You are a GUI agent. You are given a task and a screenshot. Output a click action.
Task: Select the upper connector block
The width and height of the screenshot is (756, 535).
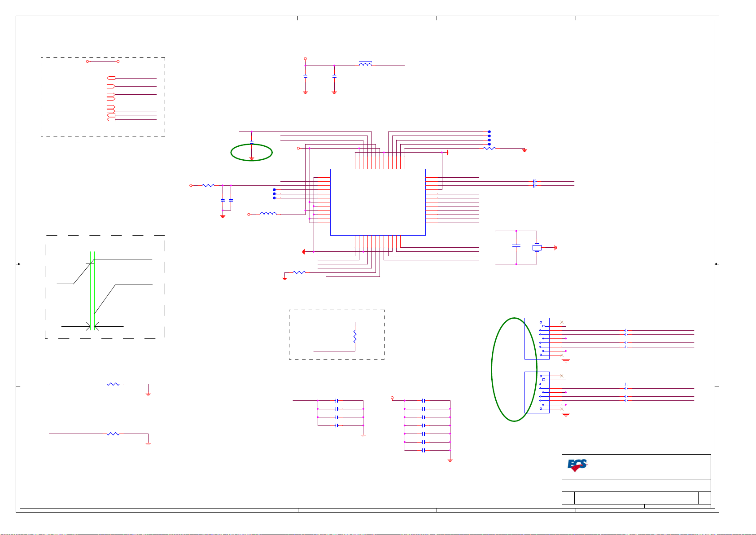(537, 338)
